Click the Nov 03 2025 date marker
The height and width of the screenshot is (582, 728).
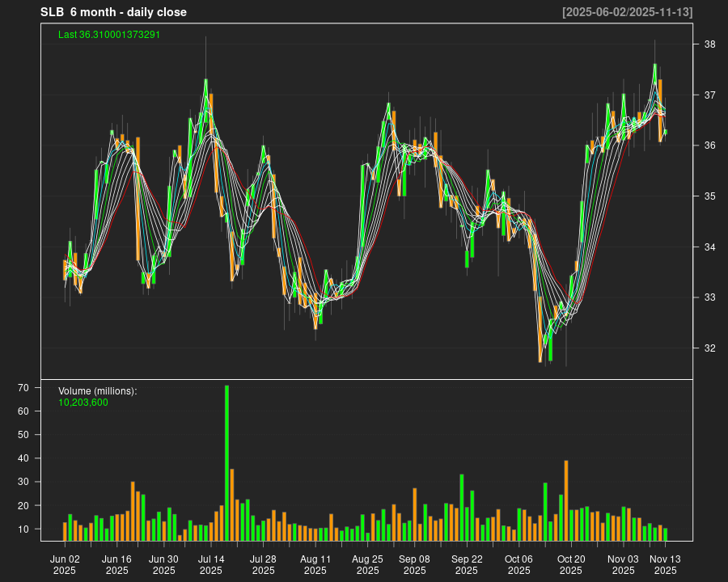pyautogui.click(x=623, y=564)
